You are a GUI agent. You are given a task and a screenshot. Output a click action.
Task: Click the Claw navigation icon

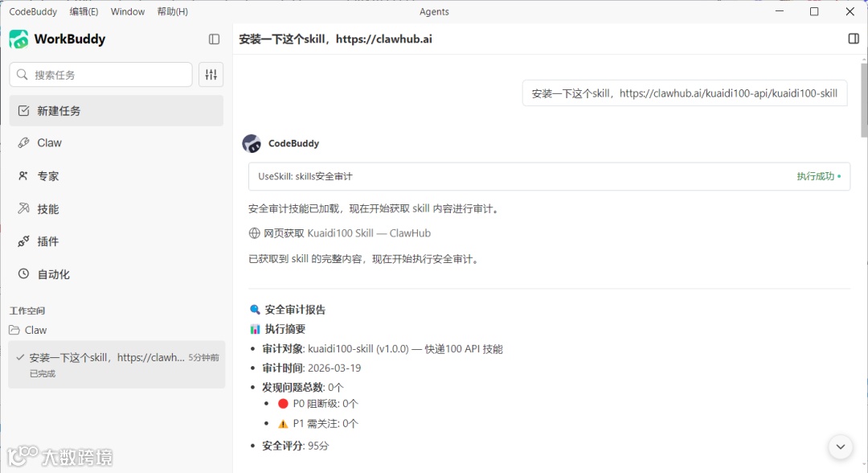(23, 143)
